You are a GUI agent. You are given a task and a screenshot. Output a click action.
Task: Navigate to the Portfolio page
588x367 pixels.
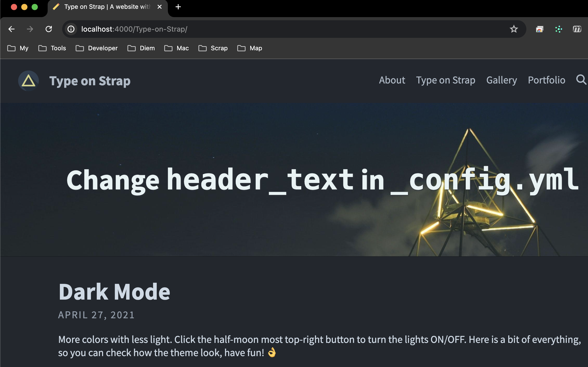point(547,80)
